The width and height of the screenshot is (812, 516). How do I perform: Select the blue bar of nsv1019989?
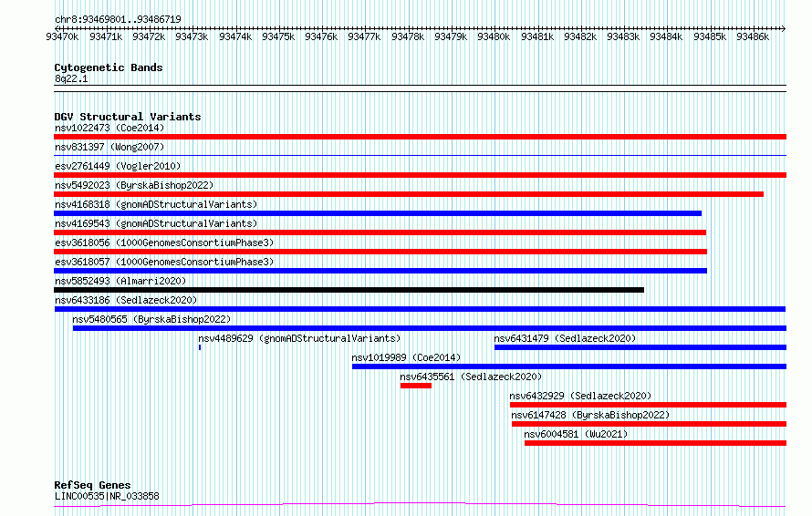(569, 366)
